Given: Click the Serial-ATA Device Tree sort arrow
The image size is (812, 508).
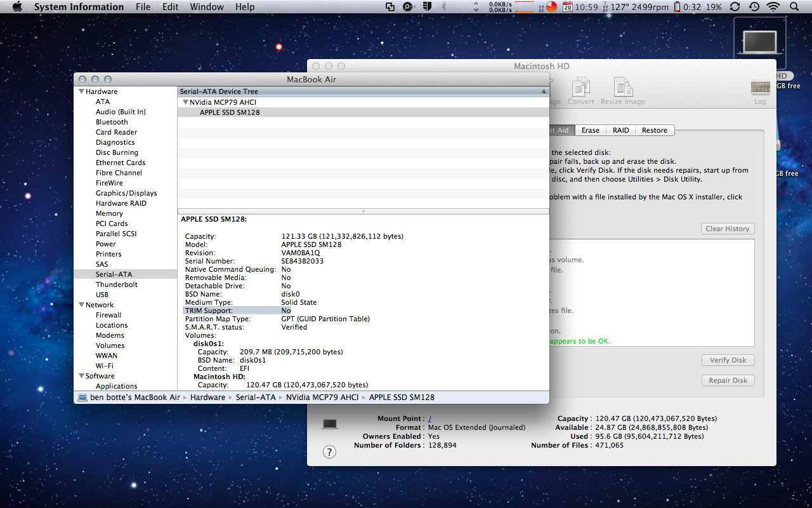Looking at the screenshot, I should coord(544,91).
